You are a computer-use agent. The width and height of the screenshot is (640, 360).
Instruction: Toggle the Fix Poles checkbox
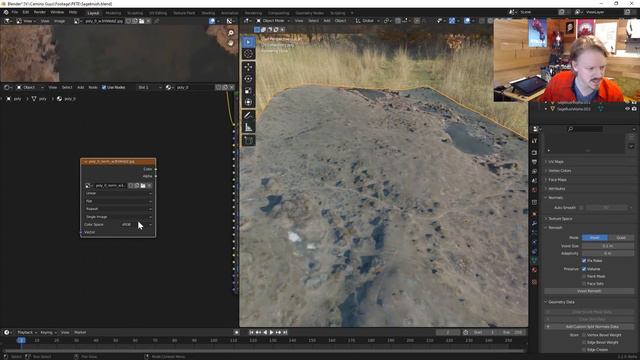point(584,260)
